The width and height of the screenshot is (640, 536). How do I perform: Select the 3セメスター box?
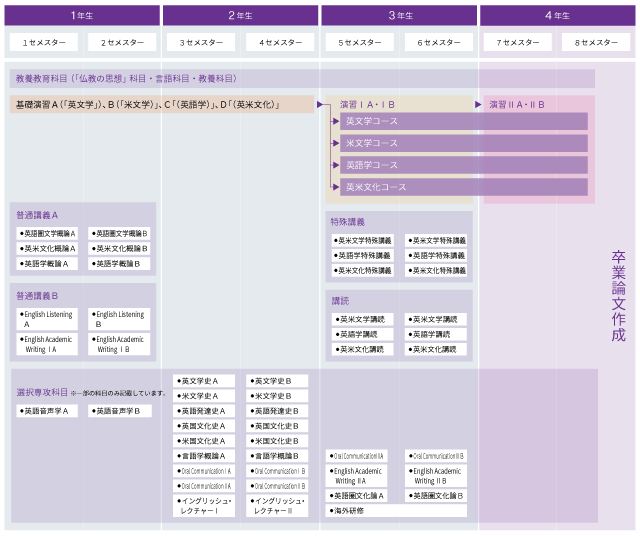click(201, 42)
